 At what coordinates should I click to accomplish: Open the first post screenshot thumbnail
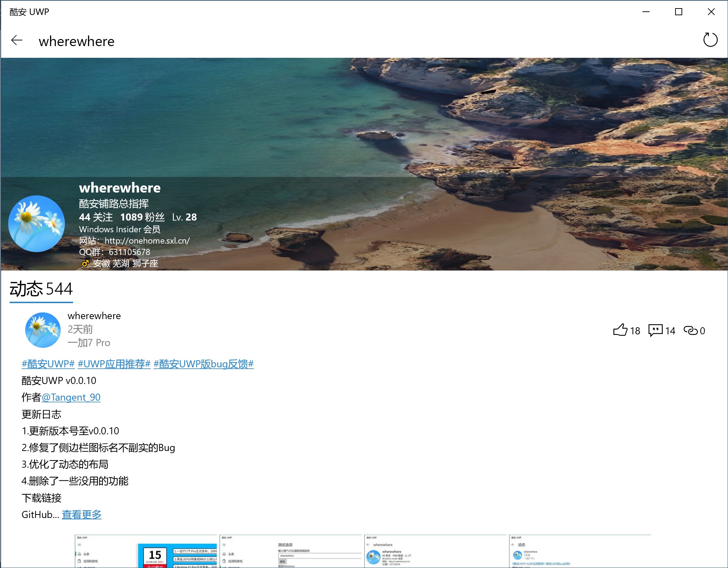click(146, 551)
